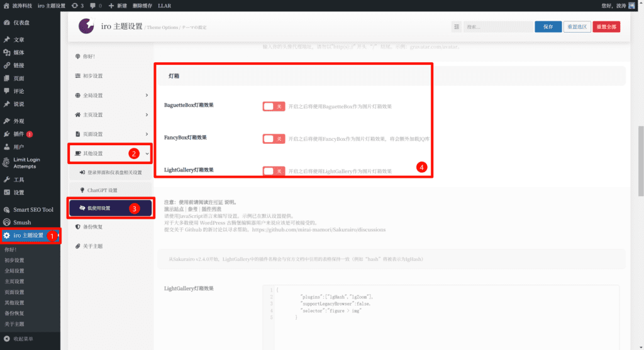The image size is (644, 350).
Task: Click the 收起菜单 collapse arrow icon
Action: pos(6,339)
